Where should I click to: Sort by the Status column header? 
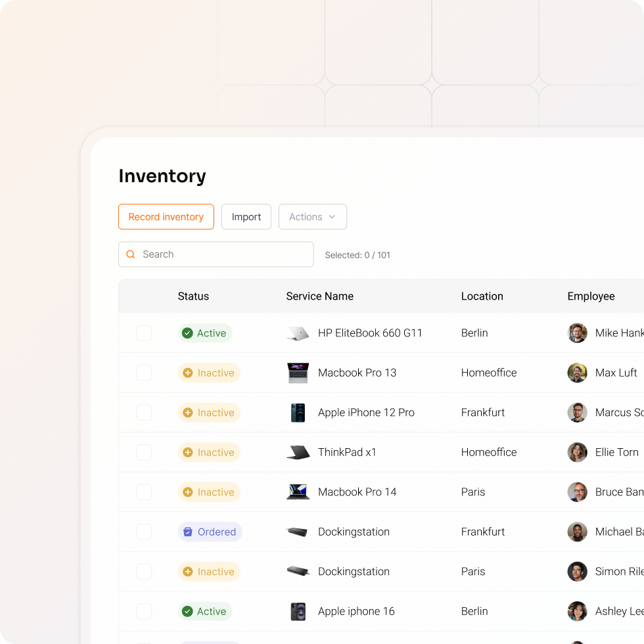pyautogui.click(x=193, y=296)
